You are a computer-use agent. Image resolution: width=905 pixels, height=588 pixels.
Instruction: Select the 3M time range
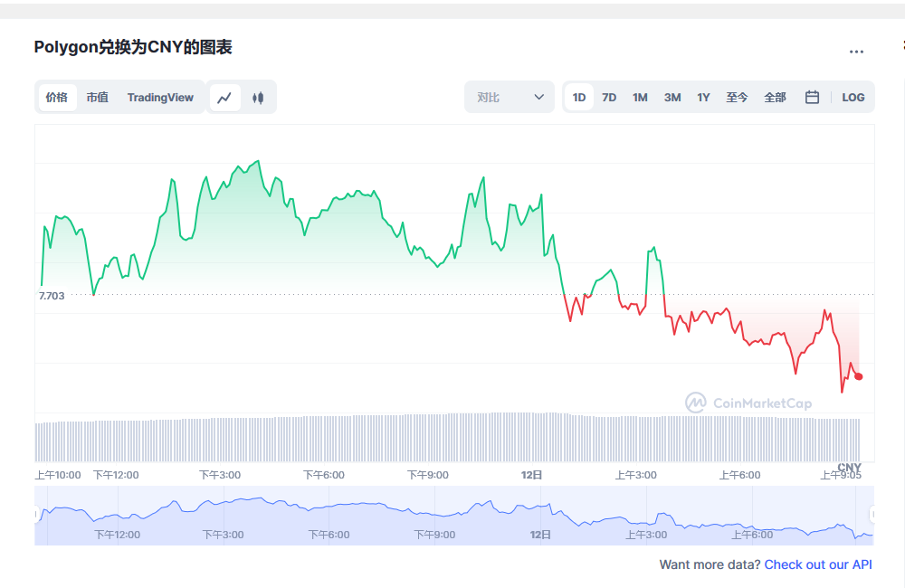[x=672, y=97]
